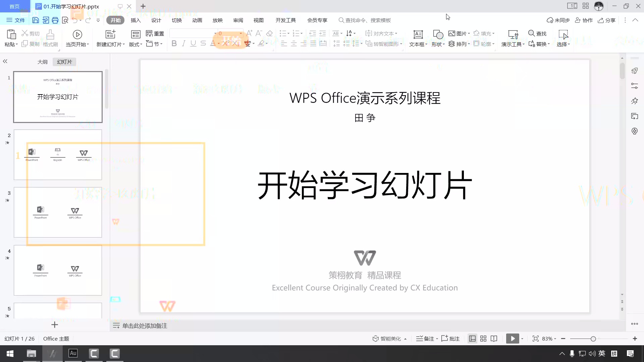This screenshot has width=644, height=362.
Task: Open the font size dropdown
Action: [x=241, y=34]
